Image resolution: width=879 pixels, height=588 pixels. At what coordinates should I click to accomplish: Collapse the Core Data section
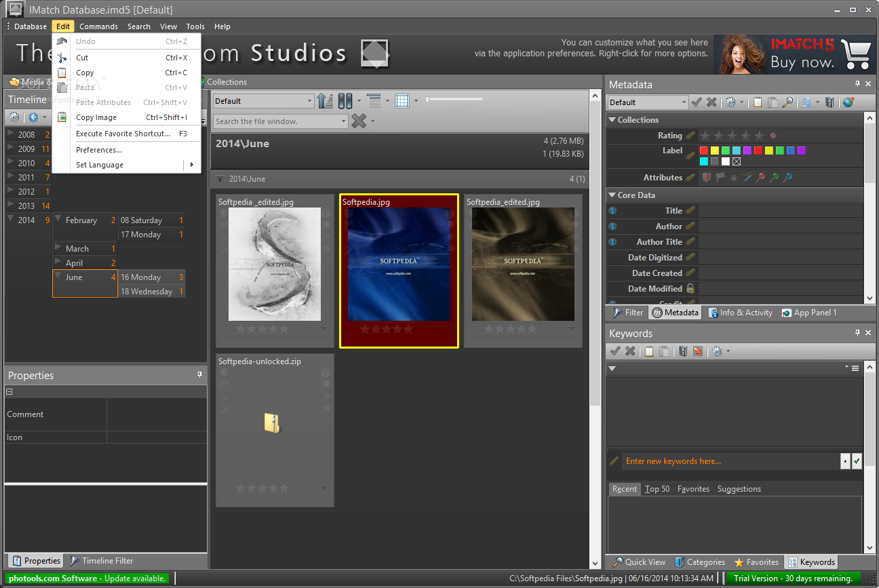click(x=612, y=195)
